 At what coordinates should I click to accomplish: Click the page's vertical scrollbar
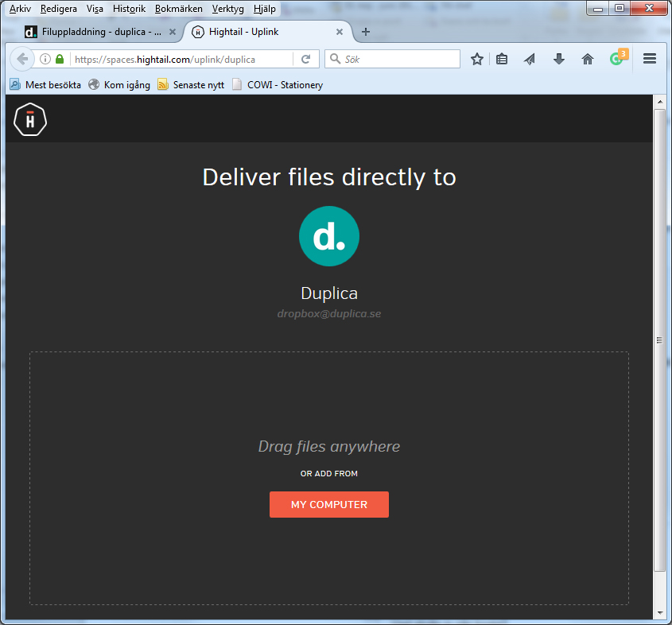(x=659, y=340)
